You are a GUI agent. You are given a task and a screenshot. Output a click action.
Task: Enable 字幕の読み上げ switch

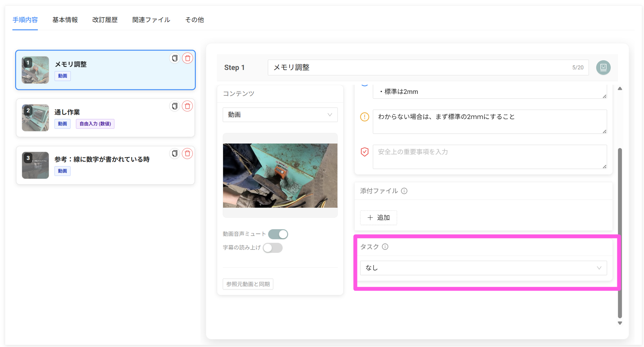coord(272,248)
